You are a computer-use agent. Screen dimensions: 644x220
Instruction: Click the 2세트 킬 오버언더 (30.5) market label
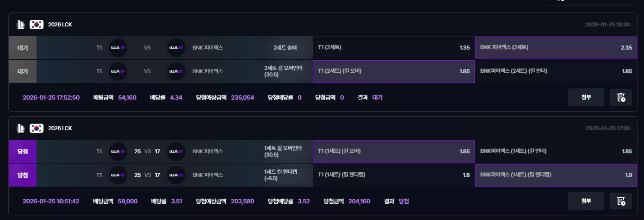point(283,71)
